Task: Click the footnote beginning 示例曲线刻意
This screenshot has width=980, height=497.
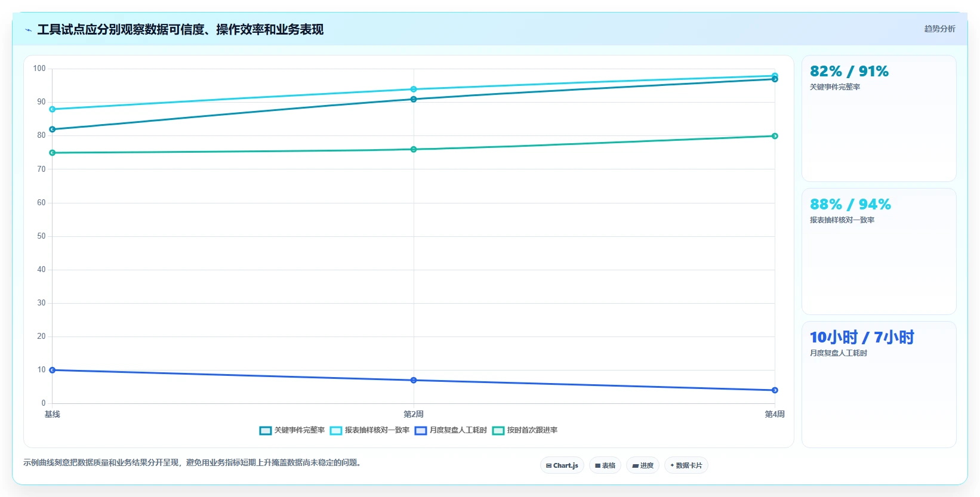Action: (x=193, y=463)
